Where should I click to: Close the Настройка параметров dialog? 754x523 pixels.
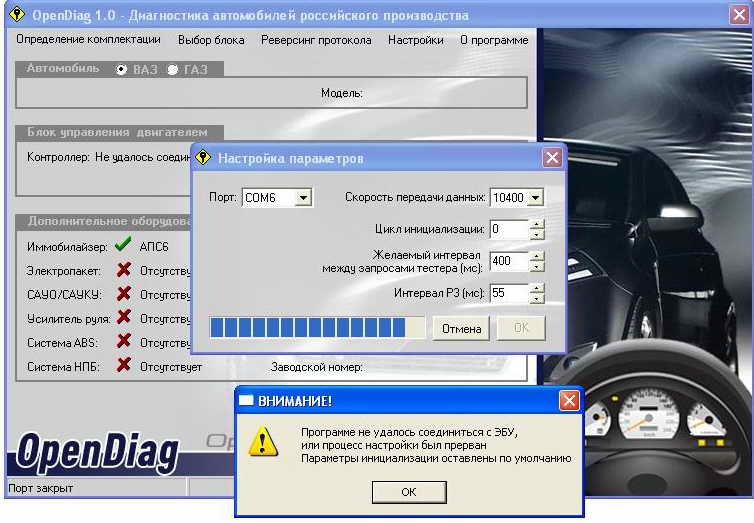552,157
